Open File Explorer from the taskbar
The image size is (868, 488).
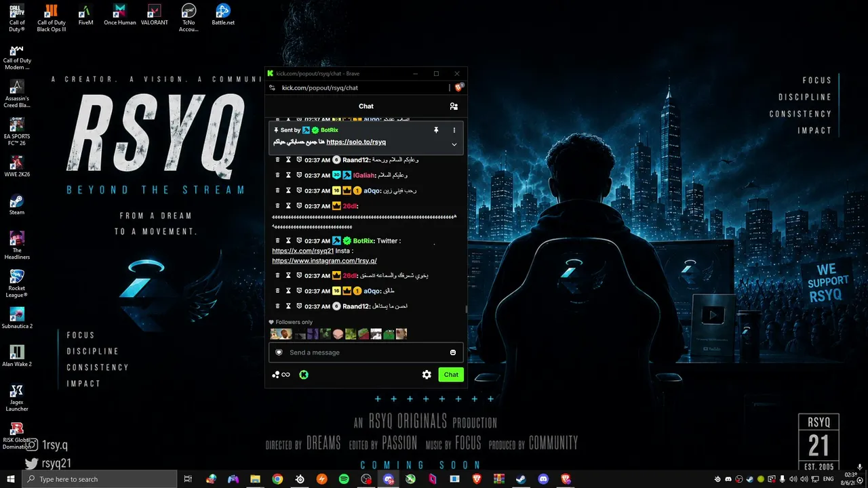tap(255, 479)
